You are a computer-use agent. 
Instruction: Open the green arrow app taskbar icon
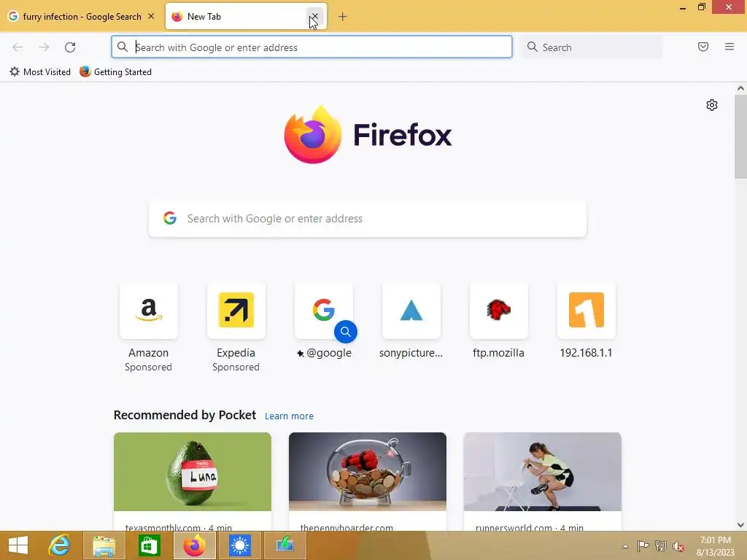[x=285, y=545]
